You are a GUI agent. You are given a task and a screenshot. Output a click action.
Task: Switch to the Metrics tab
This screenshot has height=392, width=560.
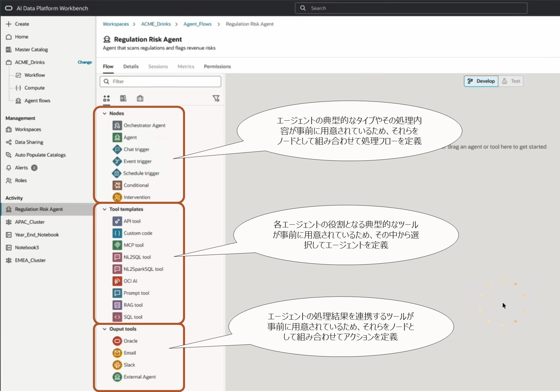[186, 66]
